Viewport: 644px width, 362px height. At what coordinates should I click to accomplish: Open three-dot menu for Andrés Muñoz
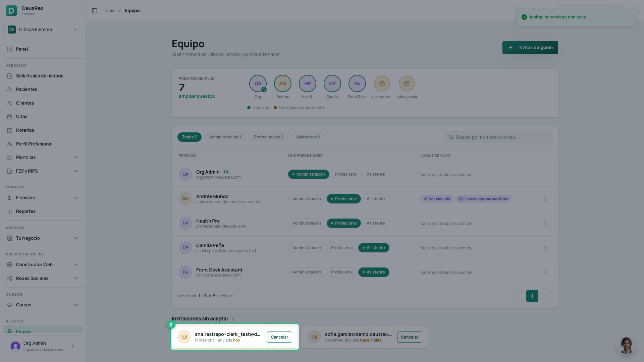click(x=546, y=199)
